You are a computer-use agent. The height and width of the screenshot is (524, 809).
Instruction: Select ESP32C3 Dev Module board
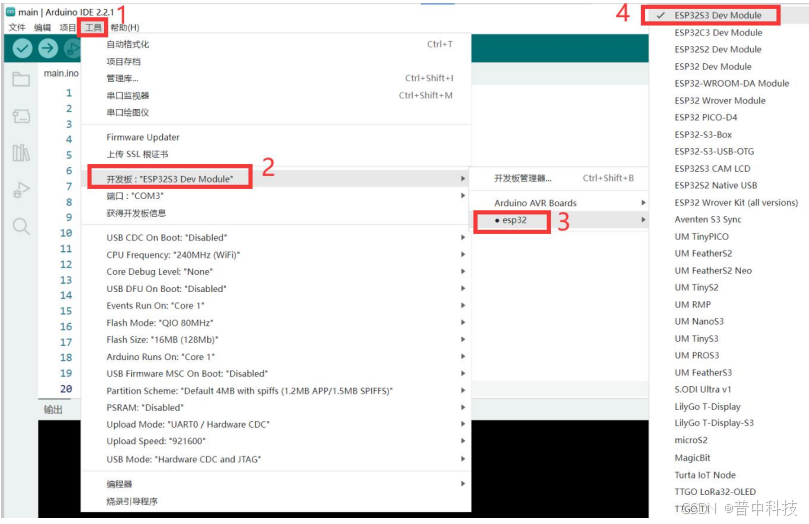(729, 32)
